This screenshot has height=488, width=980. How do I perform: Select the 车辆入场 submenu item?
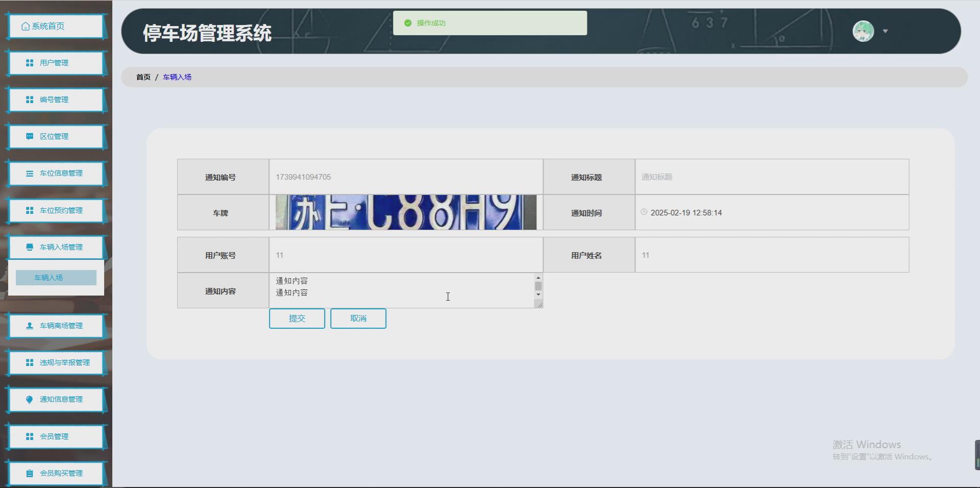47,278
